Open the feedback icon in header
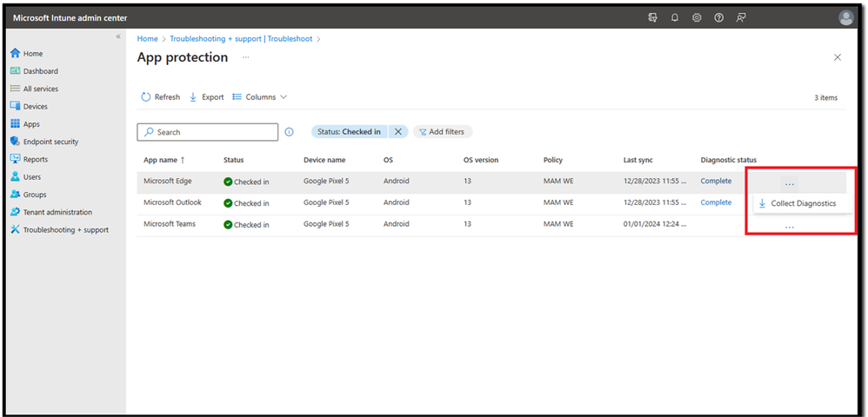Viewport: 868px width, 417px height. click(741, 17)
